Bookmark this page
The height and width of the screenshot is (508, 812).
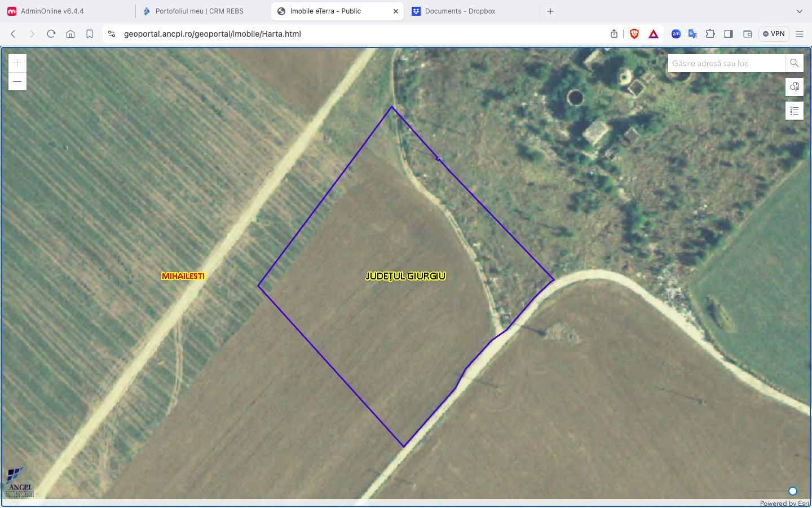pos(90,34)
